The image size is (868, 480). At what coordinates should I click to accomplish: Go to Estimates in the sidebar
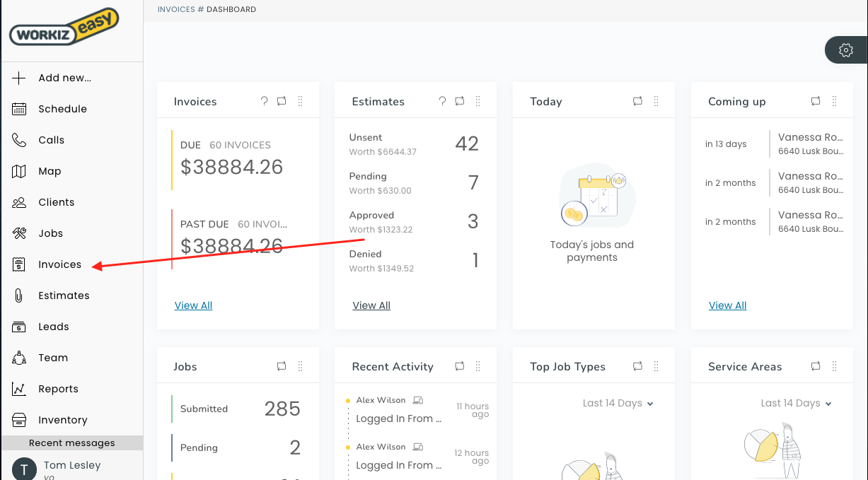pyautogui.click(x=64, y=295)
